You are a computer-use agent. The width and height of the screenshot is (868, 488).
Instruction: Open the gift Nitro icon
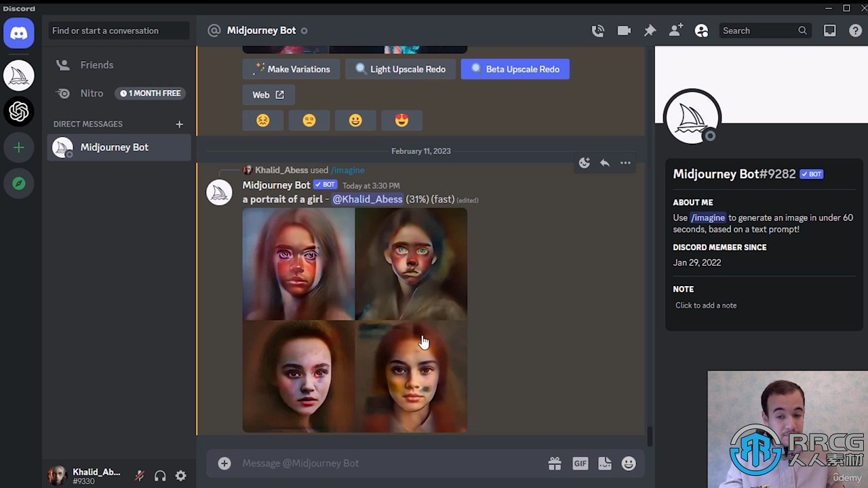[555, 464]
